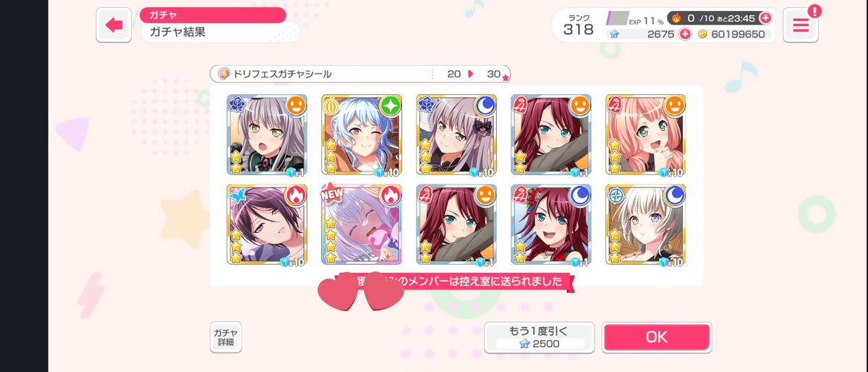
Task: Open ガチャ詳細 gacha details
Action: 226,337
